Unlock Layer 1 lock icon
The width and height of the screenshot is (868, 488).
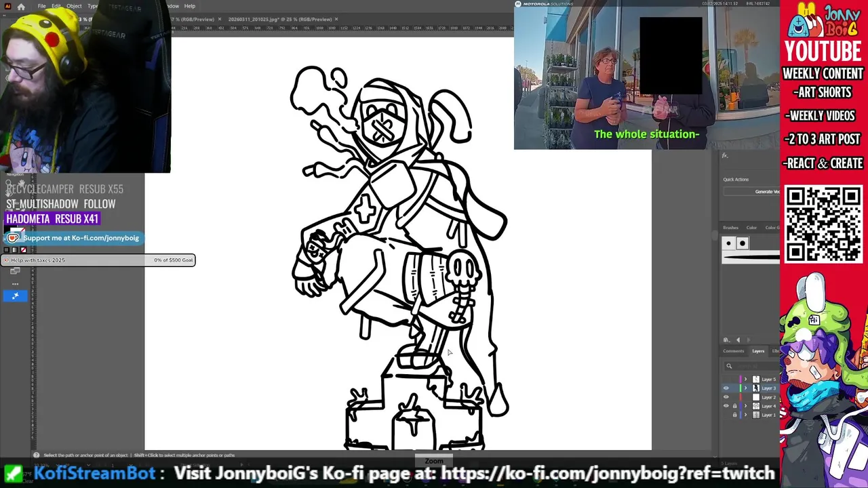click(734, 415)
